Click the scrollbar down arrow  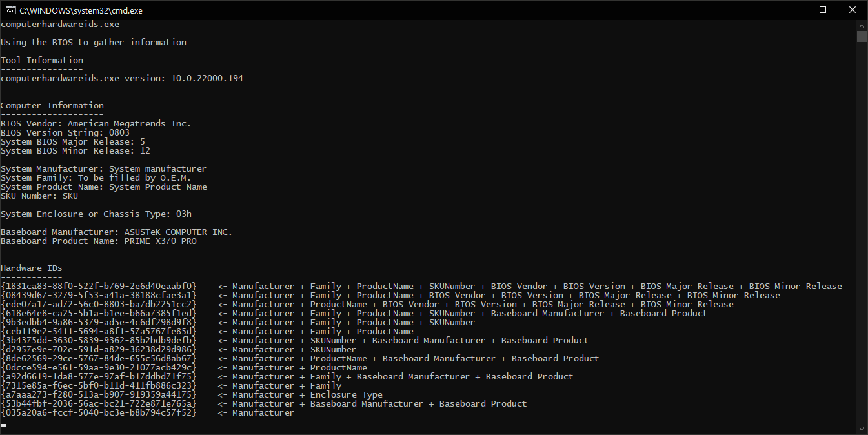862,429
